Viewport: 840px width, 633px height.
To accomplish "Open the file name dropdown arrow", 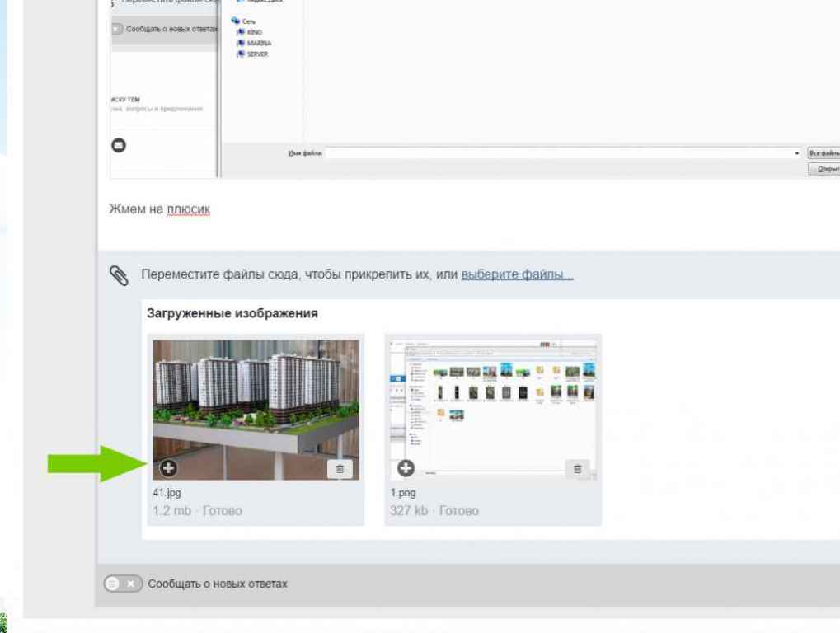I will tap(797, 153).
